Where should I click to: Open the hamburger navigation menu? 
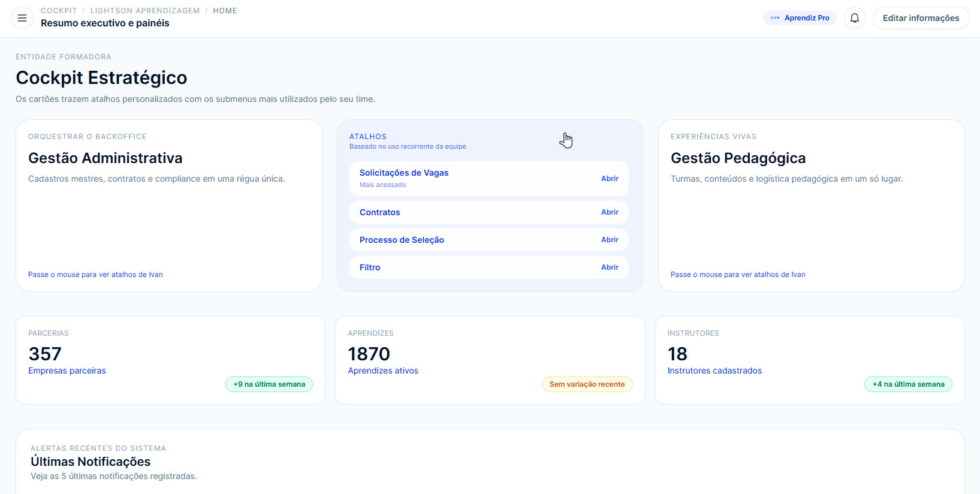22,18
